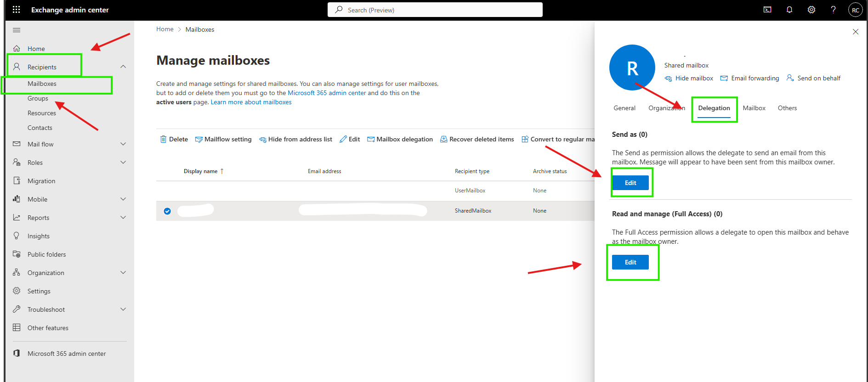Click Convert to regular mailbox toolbar item
The height and width of the screenshot is (382, 868).
(x=558, y=139)
